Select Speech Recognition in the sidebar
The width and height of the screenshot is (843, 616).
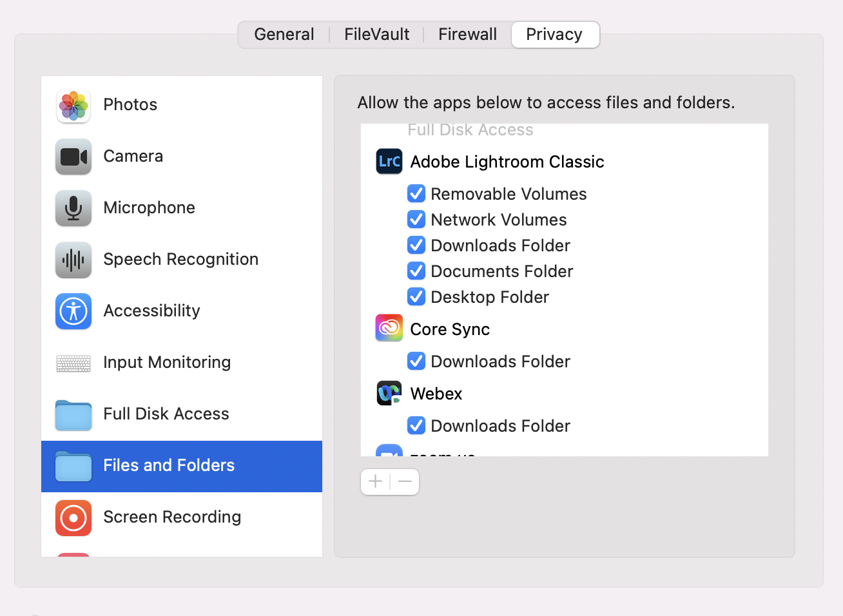(73, 260)
